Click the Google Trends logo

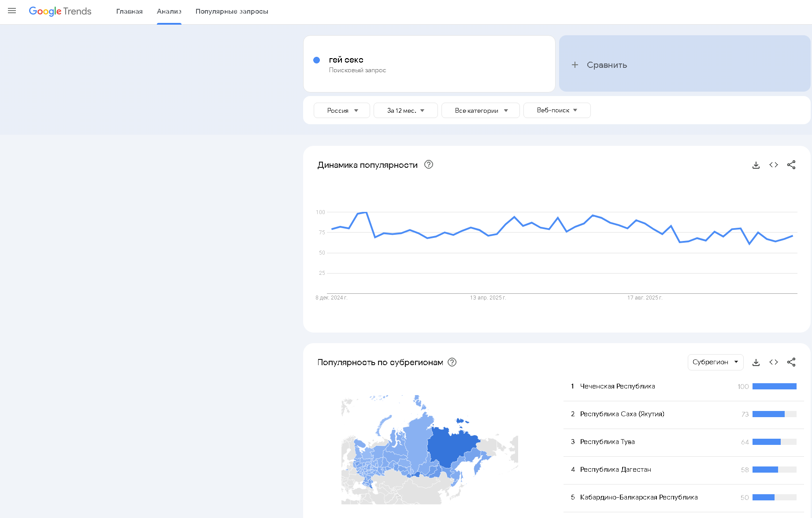coord(60,11)
